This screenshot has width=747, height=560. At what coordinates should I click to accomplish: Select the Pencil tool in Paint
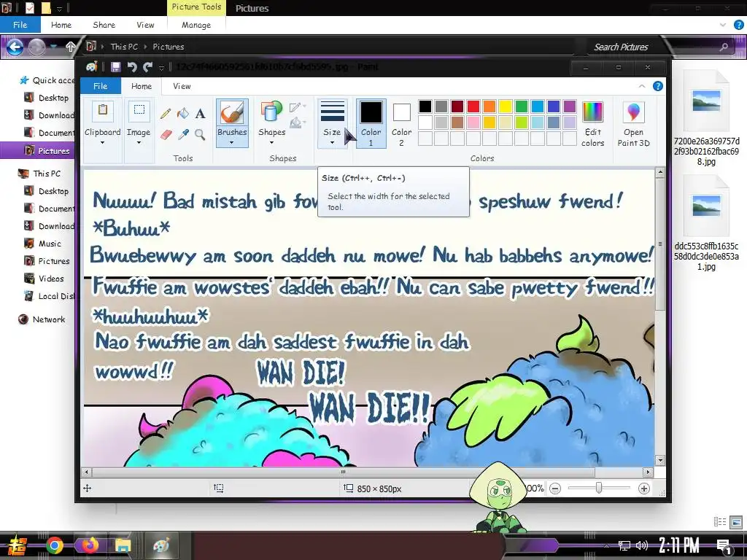pyautogui.click(x=166, y=113)
